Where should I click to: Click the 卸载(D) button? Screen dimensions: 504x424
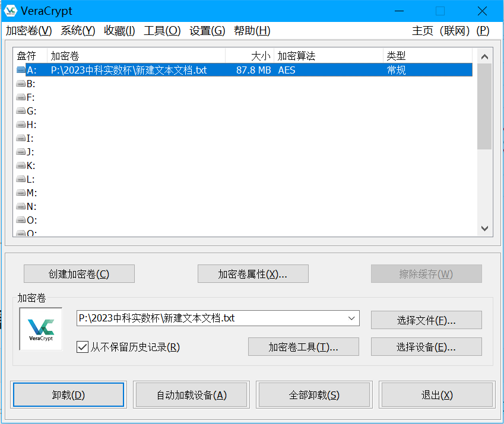point(68,395)
